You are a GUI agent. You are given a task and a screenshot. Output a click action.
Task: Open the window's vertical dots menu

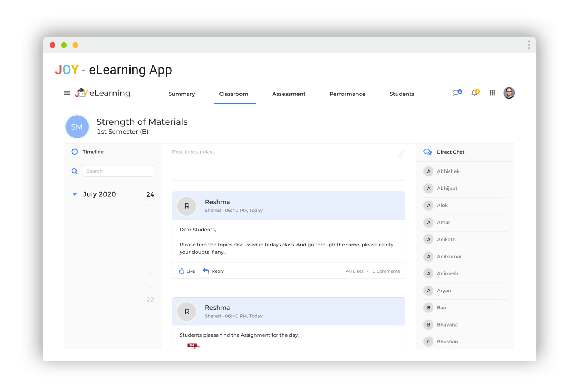click(x=529, y=45)
